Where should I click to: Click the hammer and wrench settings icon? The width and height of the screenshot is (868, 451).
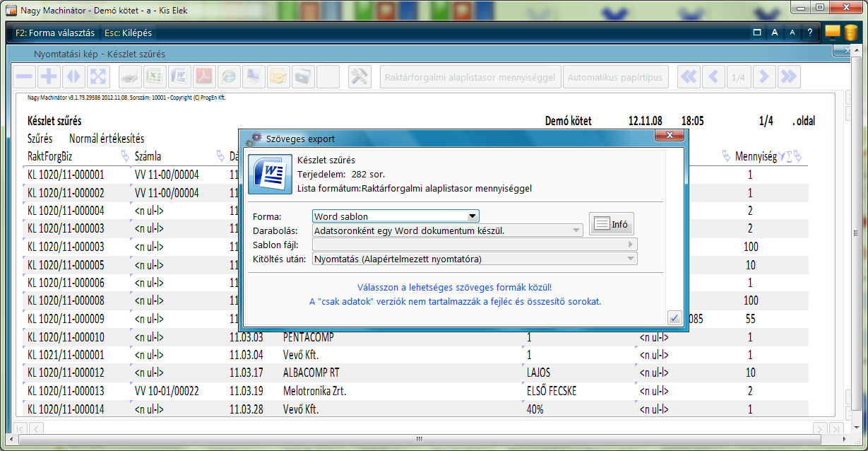pos(360,76)
